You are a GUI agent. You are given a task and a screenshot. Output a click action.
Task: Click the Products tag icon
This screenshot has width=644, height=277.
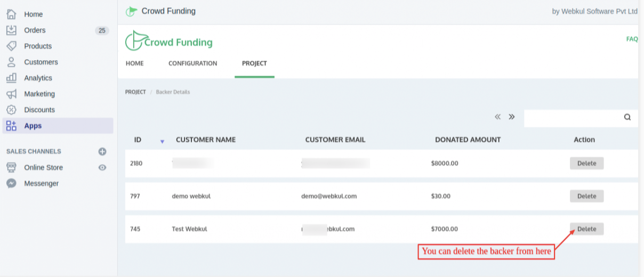click(x=11, y=46)
